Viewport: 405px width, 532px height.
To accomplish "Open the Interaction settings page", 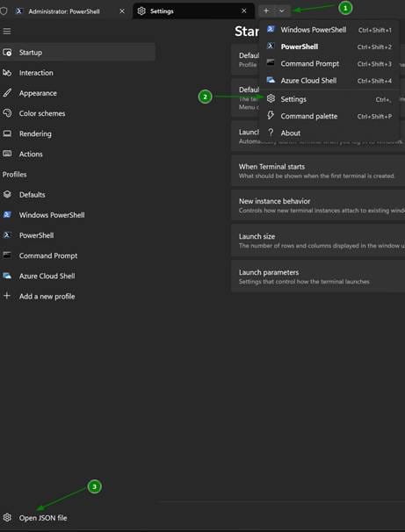I will coord(77,73).
